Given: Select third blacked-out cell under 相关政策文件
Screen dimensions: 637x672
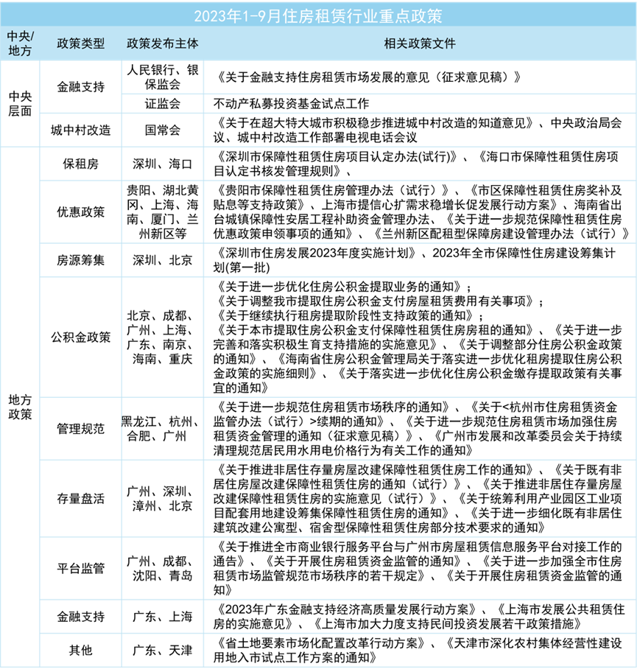Looking at the screenshot, I should point(420,130).
